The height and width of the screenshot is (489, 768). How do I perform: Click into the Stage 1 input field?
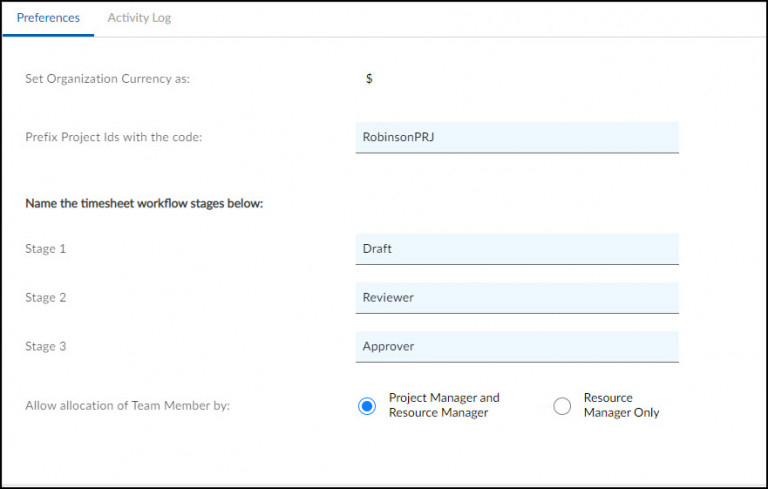click(x=516, y=249)
